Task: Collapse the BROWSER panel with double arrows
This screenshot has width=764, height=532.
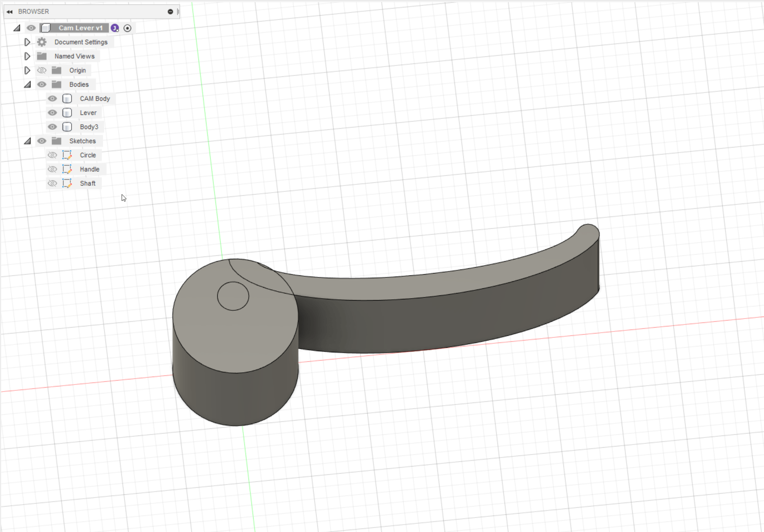Action: (9, 11)
